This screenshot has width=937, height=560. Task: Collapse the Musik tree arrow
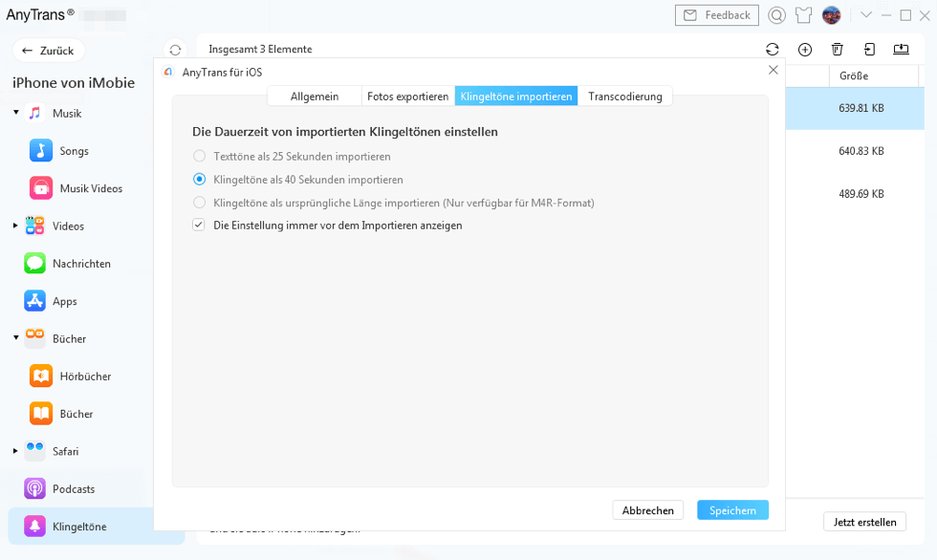tap(16, 112)
